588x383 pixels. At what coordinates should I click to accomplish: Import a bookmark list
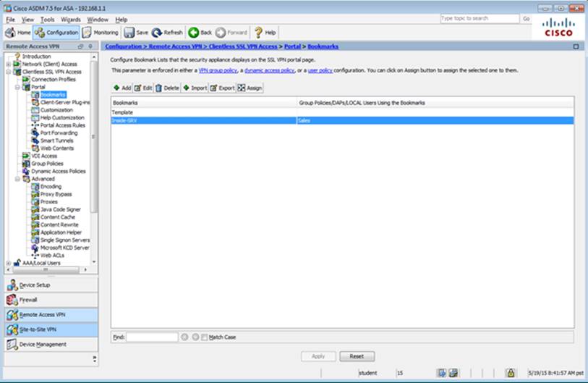[195, 88]
